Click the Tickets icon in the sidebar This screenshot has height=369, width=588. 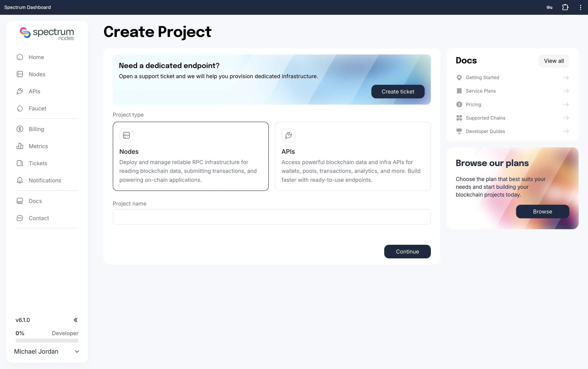click(20, 163)
